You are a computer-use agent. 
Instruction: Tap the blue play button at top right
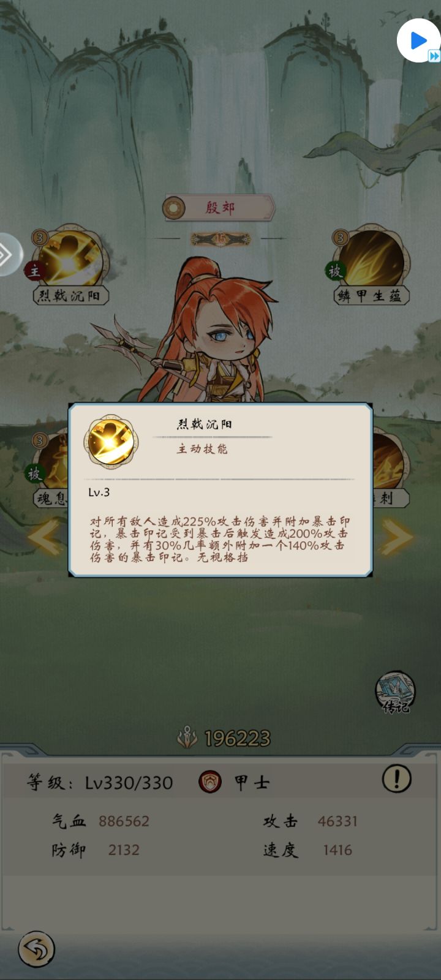418,40
